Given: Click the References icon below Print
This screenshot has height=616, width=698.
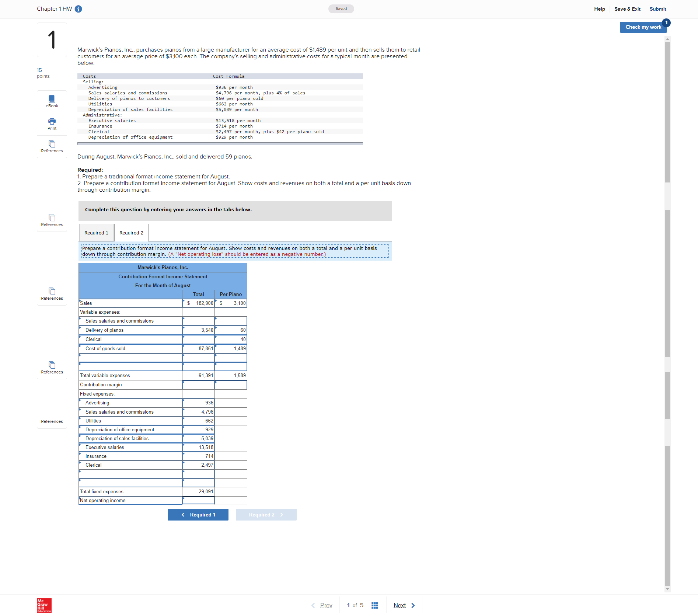Looking at the screenshot, I should [x=52, y=146].
